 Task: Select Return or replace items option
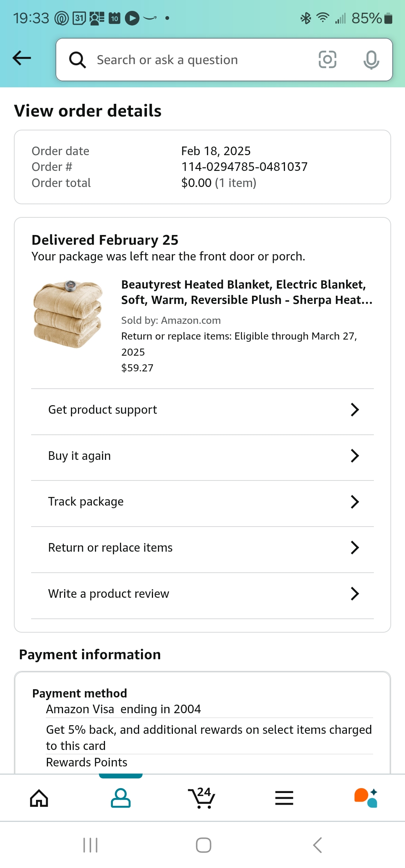(202, 548)
